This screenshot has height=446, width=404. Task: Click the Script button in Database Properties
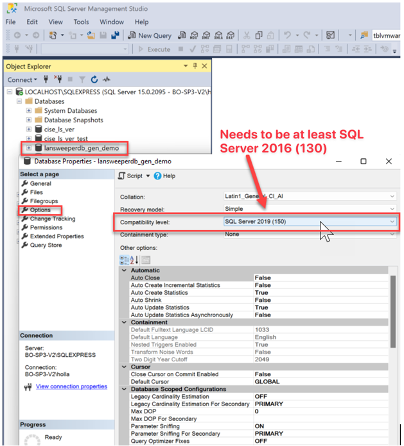(x=130, y=176)
